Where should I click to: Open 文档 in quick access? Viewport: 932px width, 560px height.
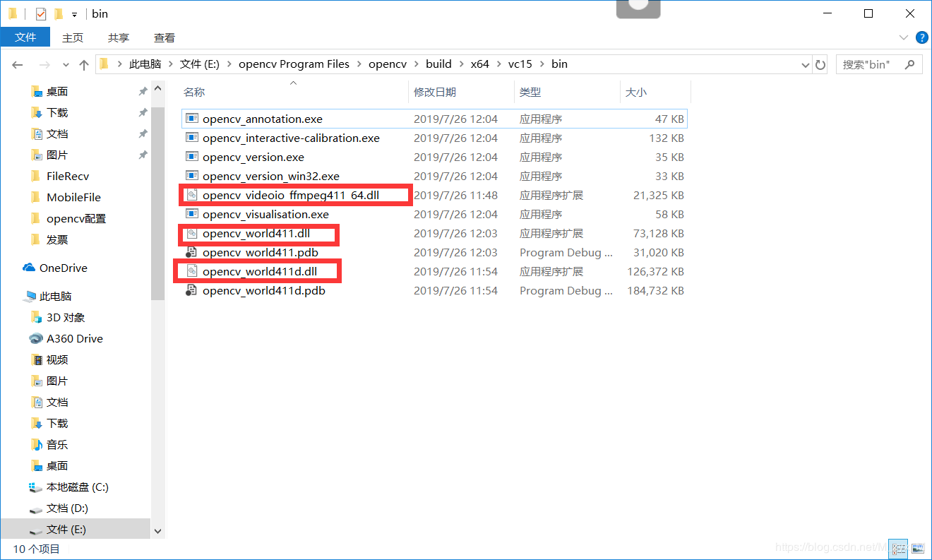[57, 134]
